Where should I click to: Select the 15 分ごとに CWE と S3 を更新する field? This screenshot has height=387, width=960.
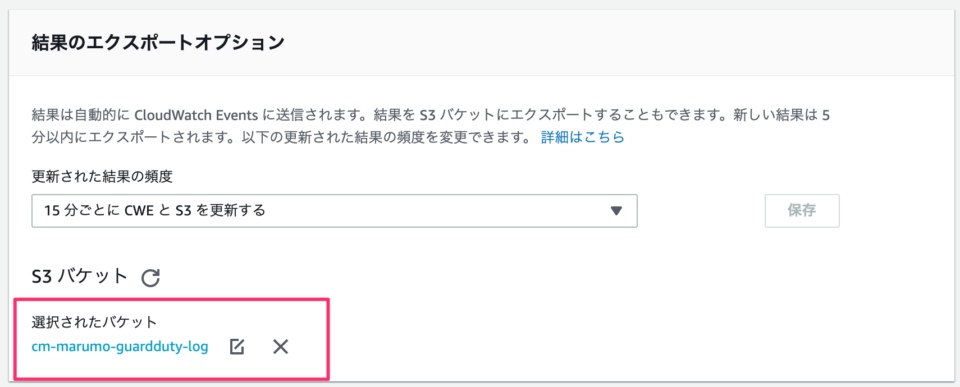tap(334, 211)
